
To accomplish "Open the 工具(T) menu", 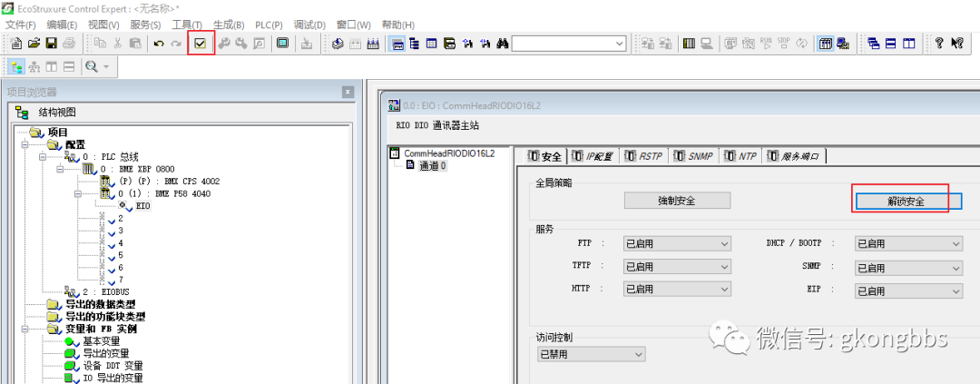I will click(187, 25).
